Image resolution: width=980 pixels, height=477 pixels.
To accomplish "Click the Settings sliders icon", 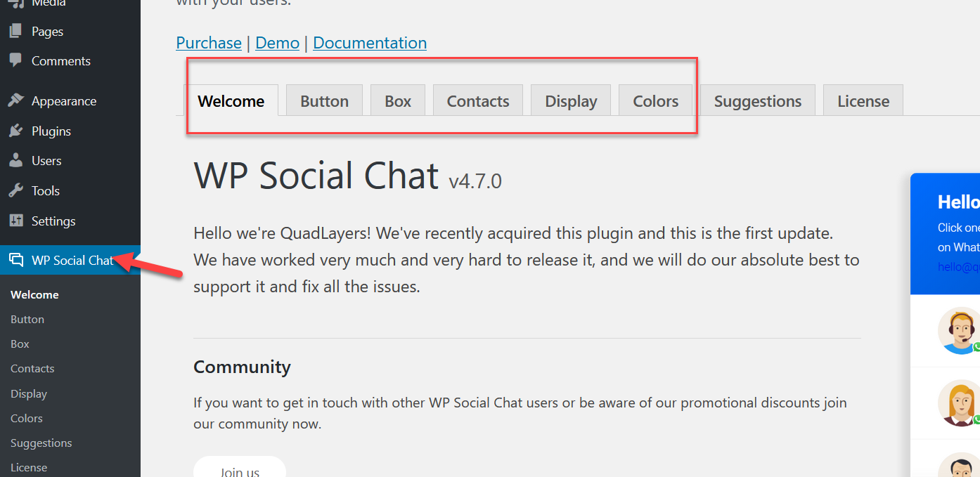I will [15, 221].
